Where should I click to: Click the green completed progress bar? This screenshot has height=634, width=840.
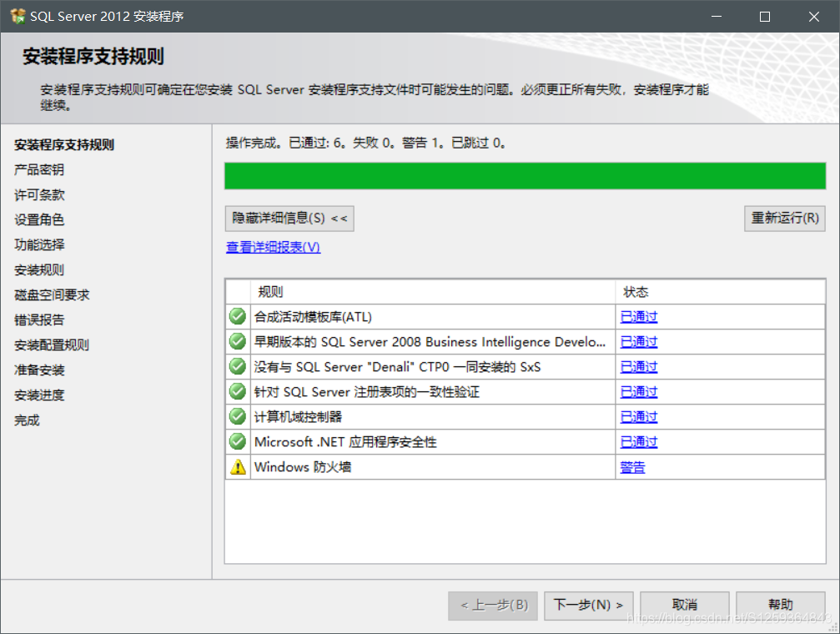pos(525,176)
